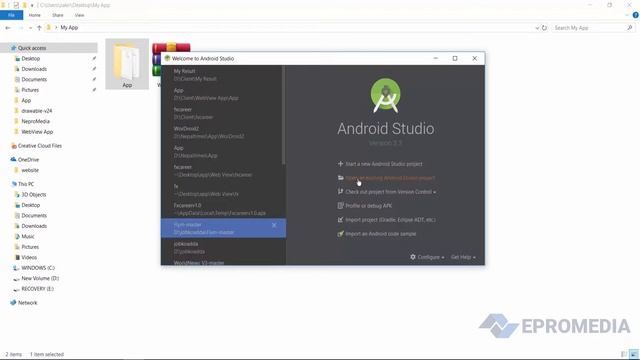Viewport: 640px width, 360px height.
Task: Click Profile or debug APK link
Action: pyautogui.click(x=369, y=206)
